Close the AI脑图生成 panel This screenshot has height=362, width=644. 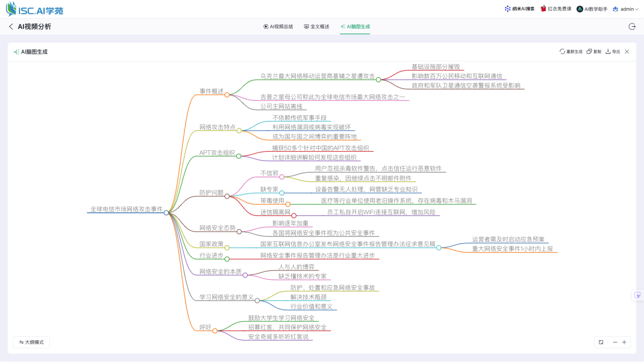point(627,52)
